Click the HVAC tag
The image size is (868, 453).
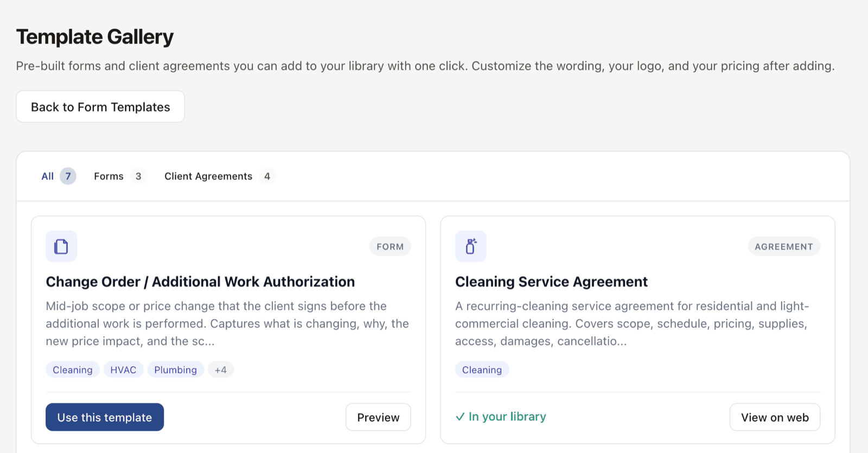point(124,370)
